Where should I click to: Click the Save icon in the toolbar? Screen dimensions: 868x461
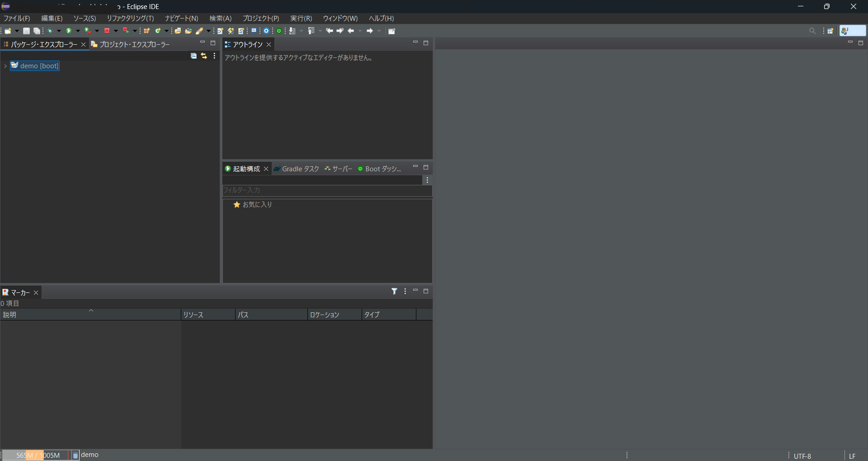(27, 31)
